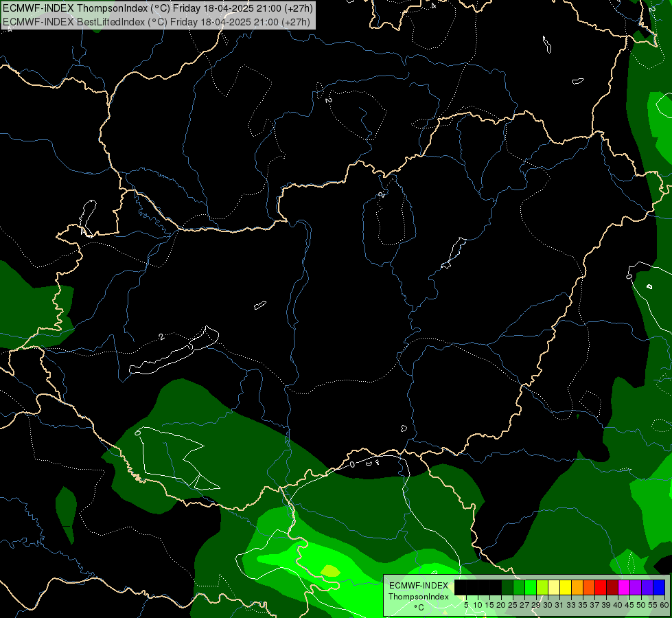Click legend scale value 39
This screenshot has width=672, height=618.
coord(606,605)
